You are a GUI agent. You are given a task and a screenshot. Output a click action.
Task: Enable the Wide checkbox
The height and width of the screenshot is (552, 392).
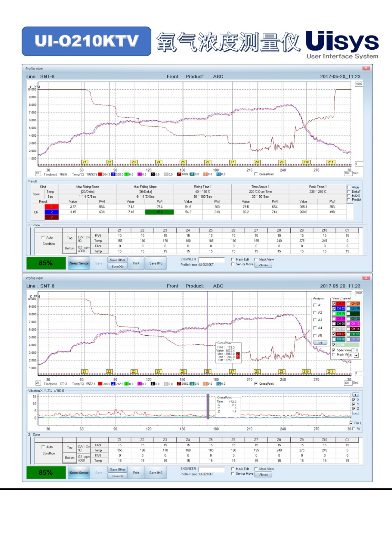pyautogui.click(x=349, y=187)
